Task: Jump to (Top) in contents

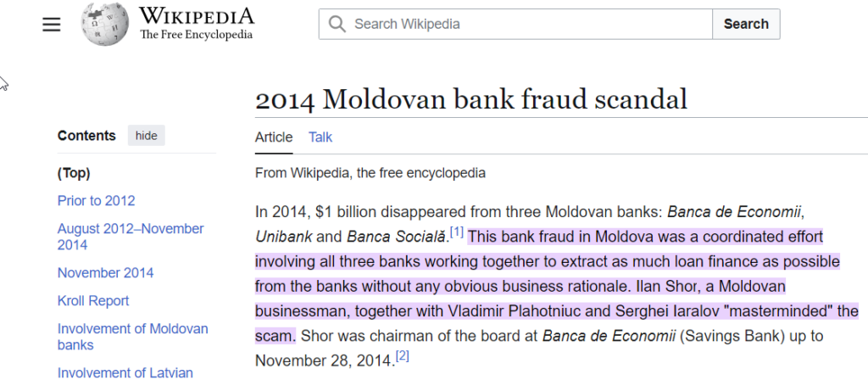Action: point(74,173)
